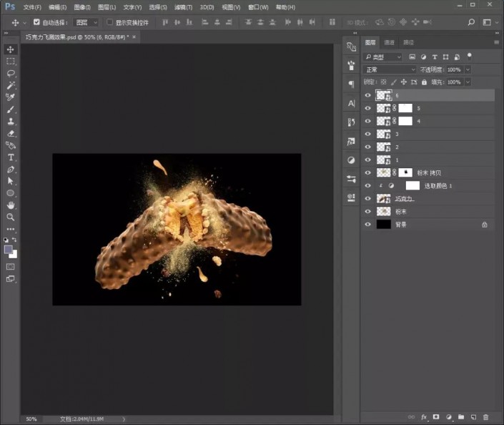The width and height of the screenshot is (504, 425).
Task: Toggle the Auto-Select checkbox
Action: tap(36, 22)
